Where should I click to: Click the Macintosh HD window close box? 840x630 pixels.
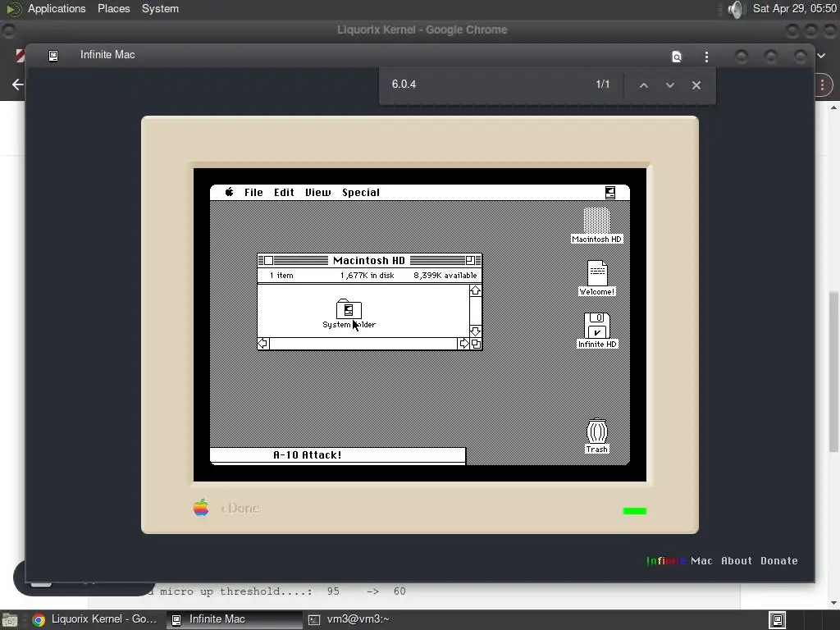(268, 260)
